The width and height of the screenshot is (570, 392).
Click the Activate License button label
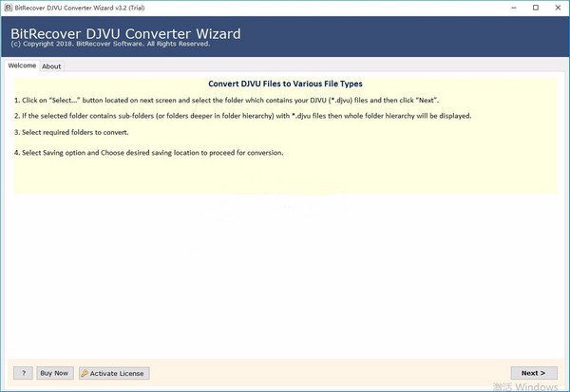pos(118,373)
